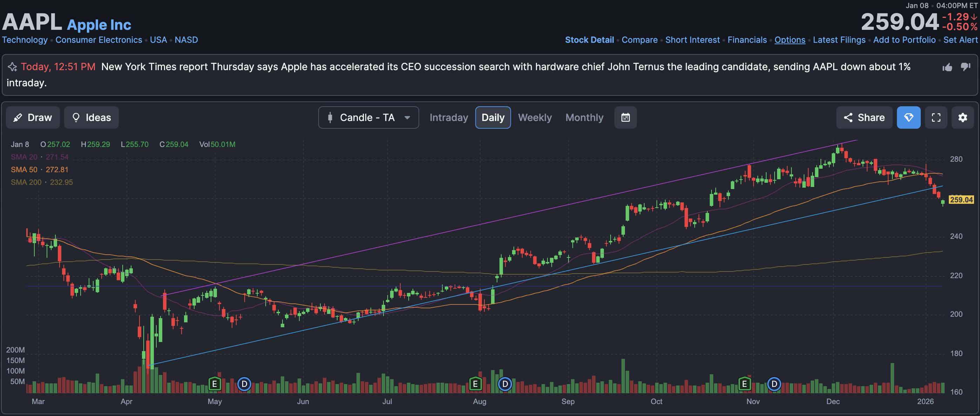Click the November earnings E marker
This screenshot has width=980, height=416.
pos(744,384)
